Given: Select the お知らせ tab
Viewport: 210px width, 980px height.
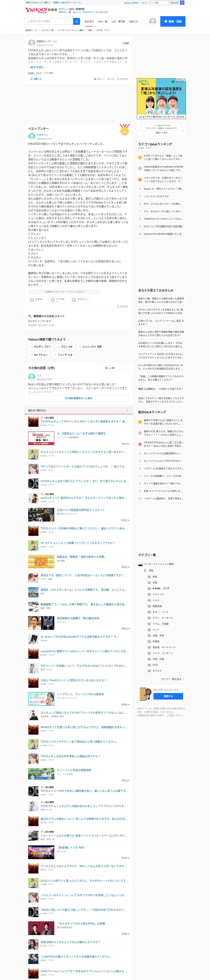Looking at the screenshot, I should [x=133, y=22].
